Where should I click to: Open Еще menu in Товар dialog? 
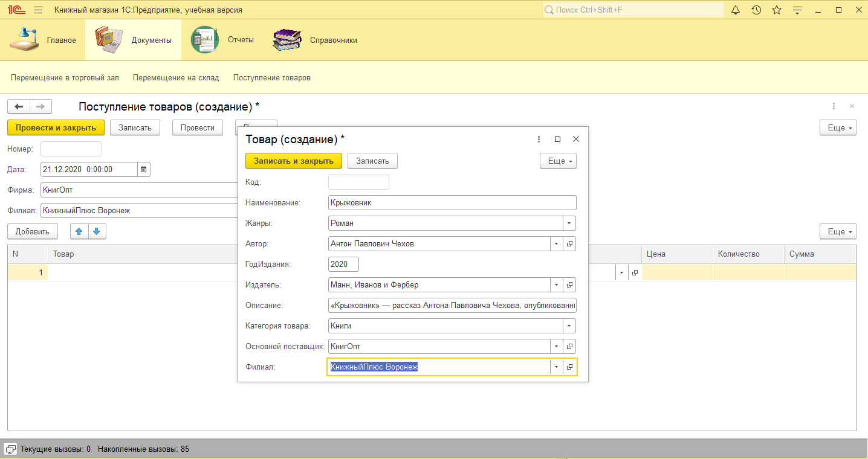pyautogui.click(x=558, y=161)
